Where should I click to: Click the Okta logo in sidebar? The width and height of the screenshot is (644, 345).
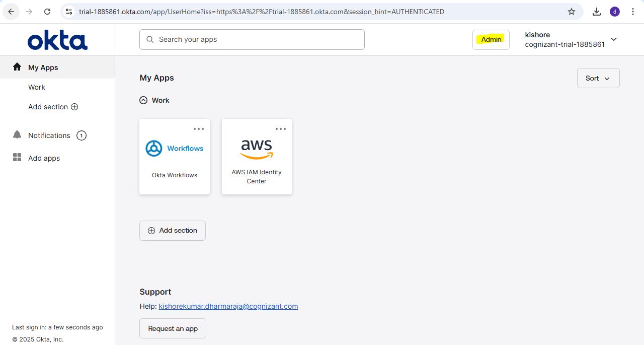[x=57, y=40]
